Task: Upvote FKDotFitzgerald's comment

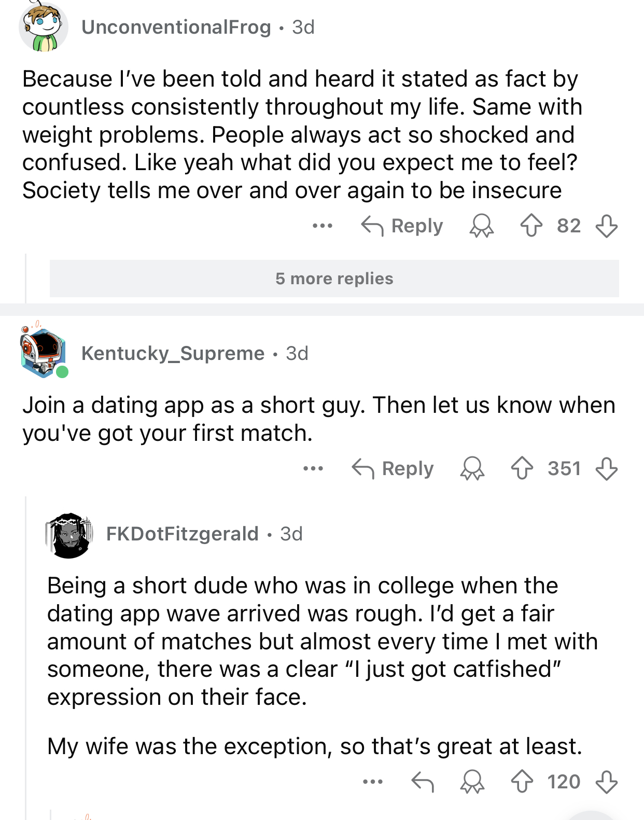Action: 522,782
